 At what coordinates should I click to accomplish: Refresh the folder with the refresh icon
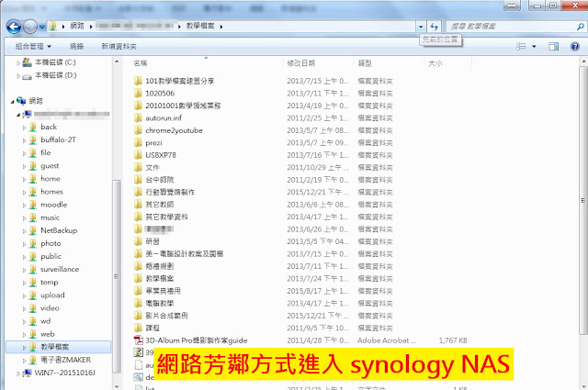click(435, 27)
